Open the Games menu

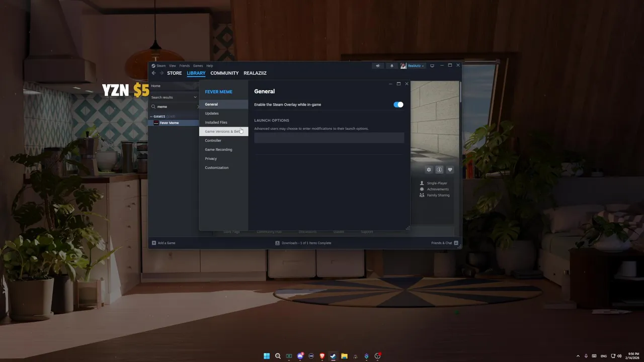pyautogui.click(x=198, y=66)
